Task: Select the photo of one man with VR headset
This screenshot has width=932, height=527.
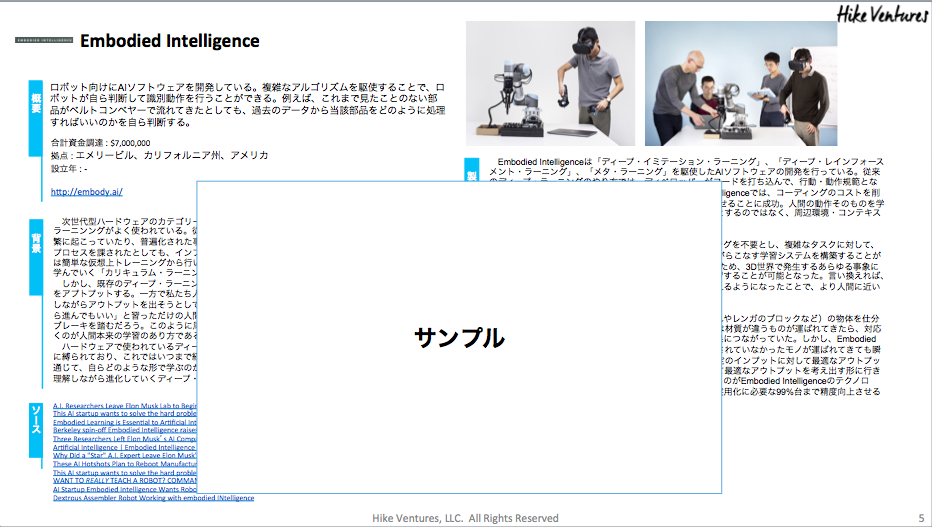Action: [550, 84]
